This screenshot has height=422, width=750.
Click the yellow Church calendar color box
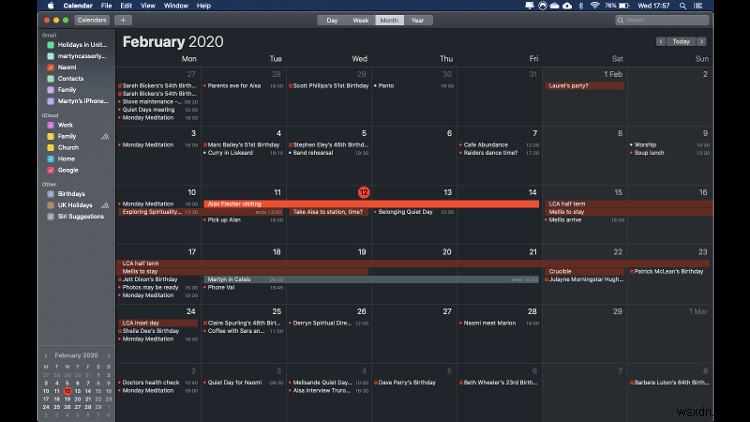[x=49, y=148]
